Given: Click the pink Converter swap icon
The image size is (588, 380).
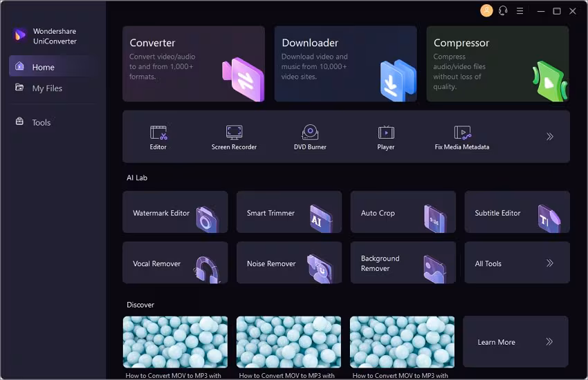Looking at the screenshot, I should point(244,79).
